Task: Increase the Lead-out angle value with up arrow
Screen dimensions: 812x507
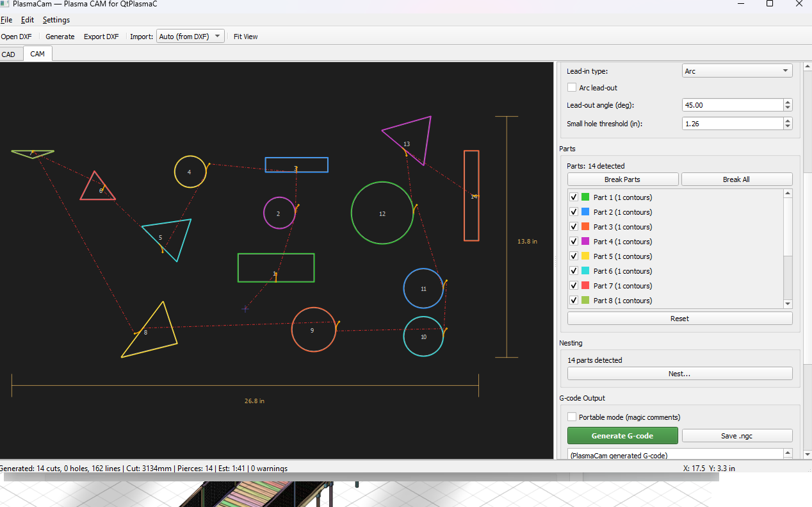Action: [788, 102]
